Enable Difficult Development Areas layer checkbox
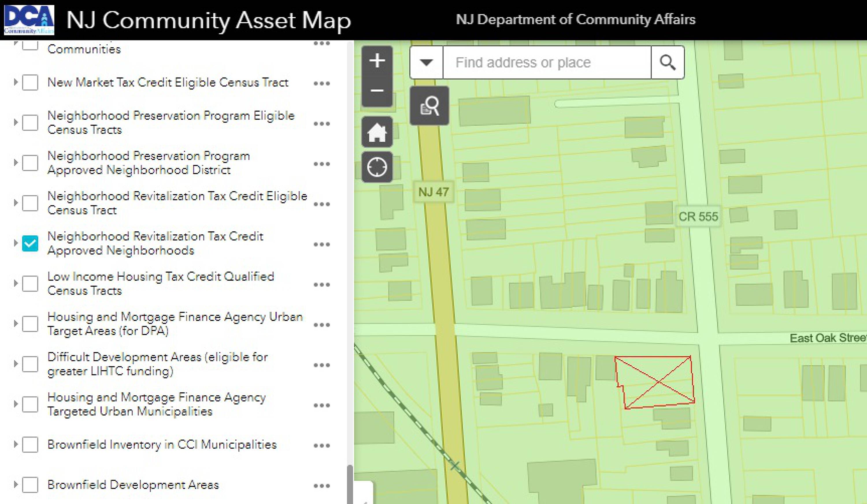The image size is (867, 504). click(x=30, y=364)
